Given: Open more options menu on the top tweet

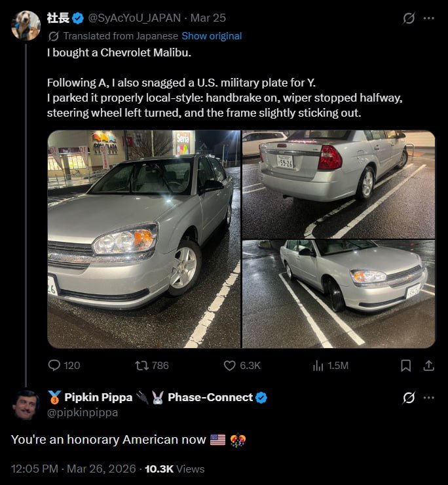Looking at the screenshot, I should (x=429, y=18).
